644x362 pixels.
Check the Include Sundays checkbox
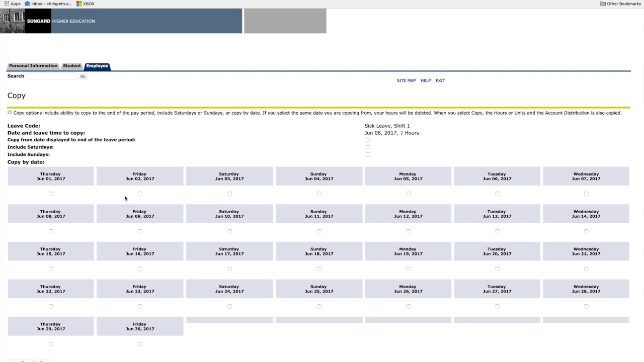click(x=368, y=154)
